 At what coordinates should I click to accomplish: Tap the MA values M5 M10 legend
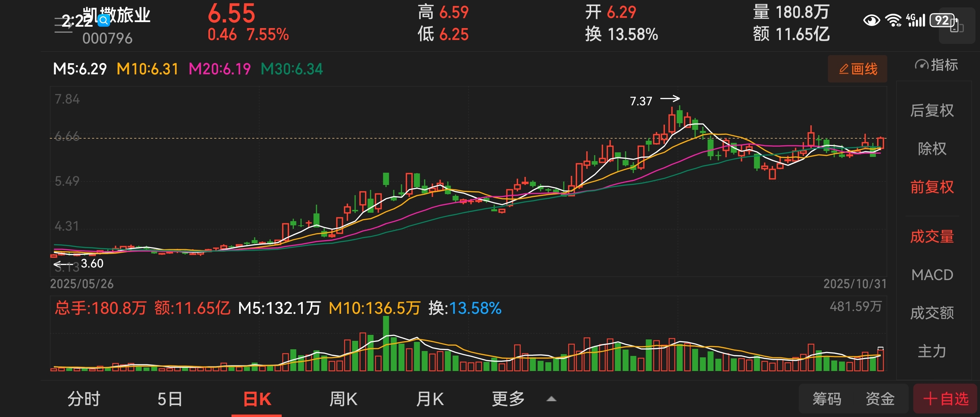coord(116,69)
